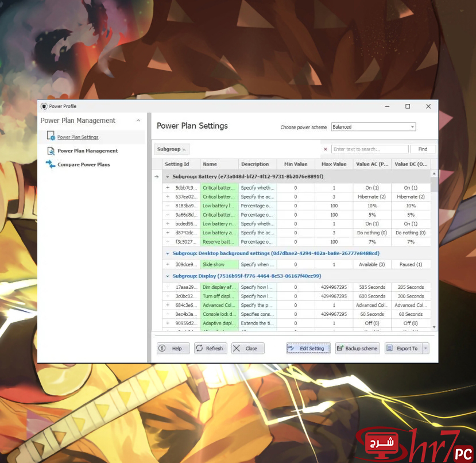Click the Available (0) value cell
The width and height of the screenshot is (476, 463).
point(372,265)
